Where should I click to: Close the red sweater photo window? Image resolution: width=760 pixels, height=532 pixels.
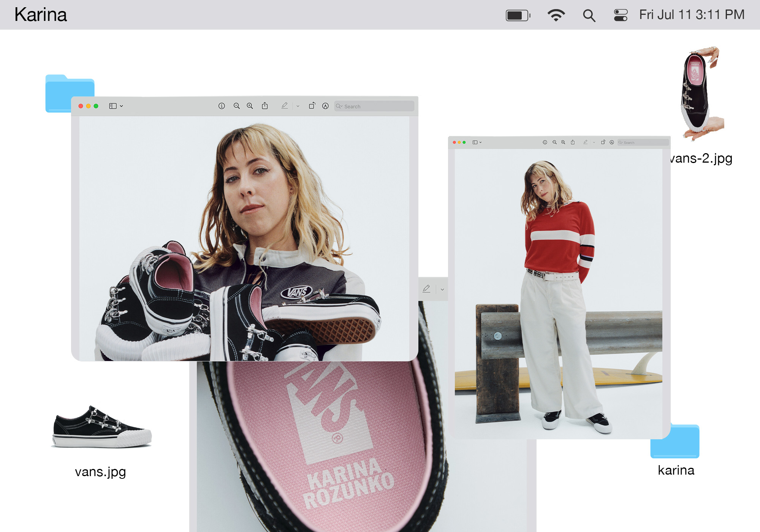tap(454, 142)
